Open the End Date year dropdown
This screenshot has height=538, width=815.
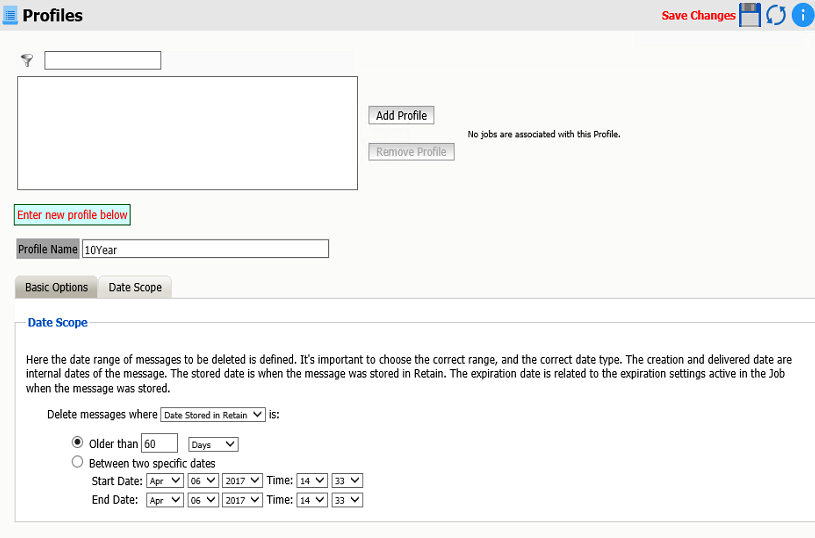pyautogui.click(x=242, y=500)
